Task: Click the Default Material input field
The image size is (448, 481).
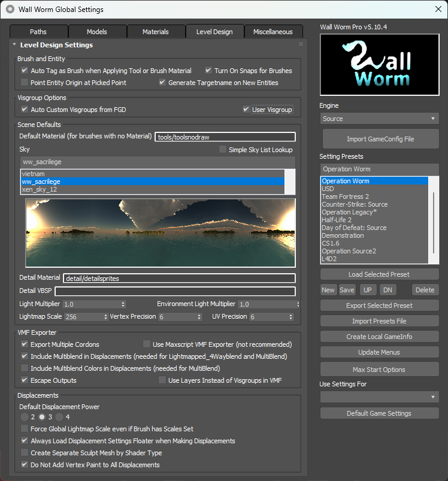Action: point(225,137)
